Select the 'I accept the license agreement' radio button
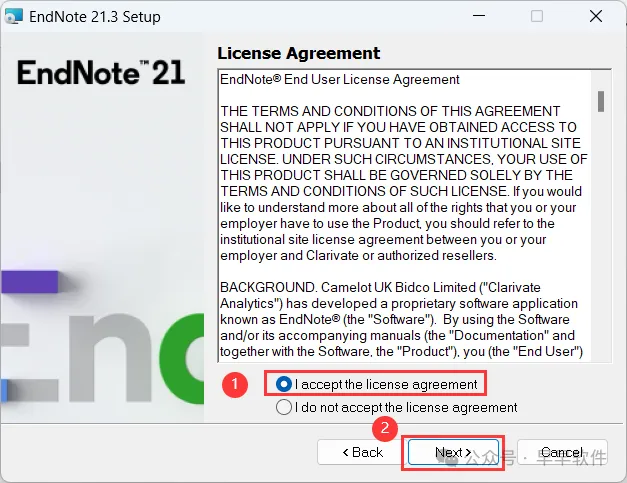 pos(284,384)
